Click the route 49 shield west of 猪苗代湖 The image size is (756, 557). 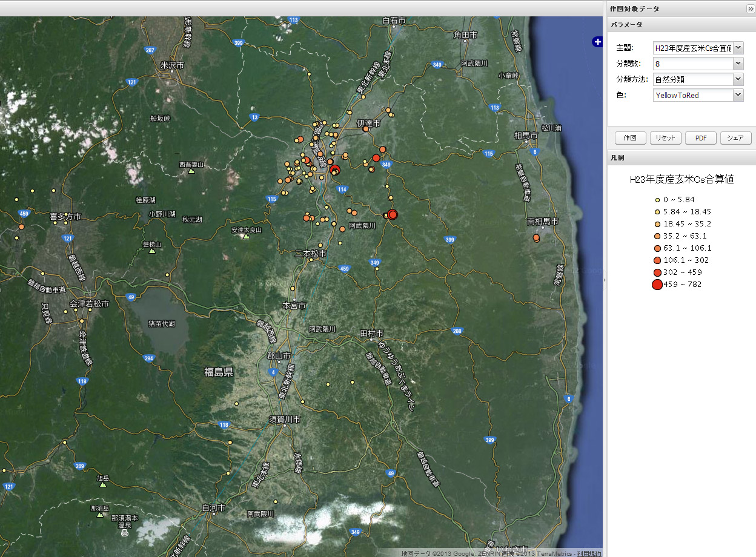pos(131,297)
